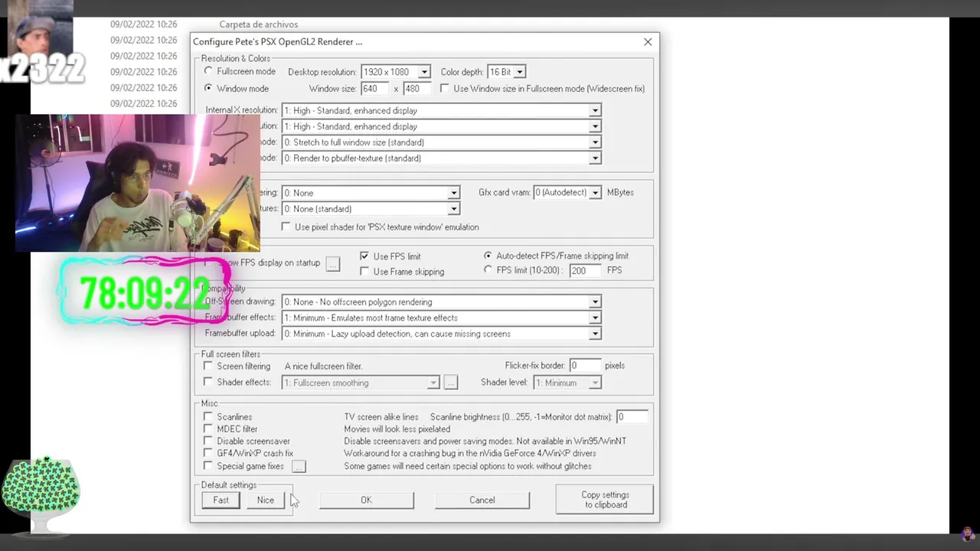The width and height of the screenshot is (980, 551).
Task: Open Fullscreen smoothing shader dropdown
Action: click(x=361, y=383)
